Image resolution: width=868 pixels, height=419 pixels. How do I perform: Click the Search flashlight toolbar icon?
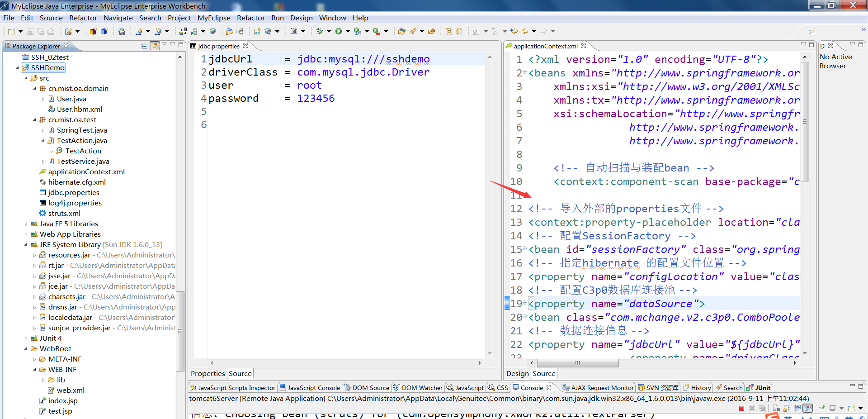[x=413, y=31]
